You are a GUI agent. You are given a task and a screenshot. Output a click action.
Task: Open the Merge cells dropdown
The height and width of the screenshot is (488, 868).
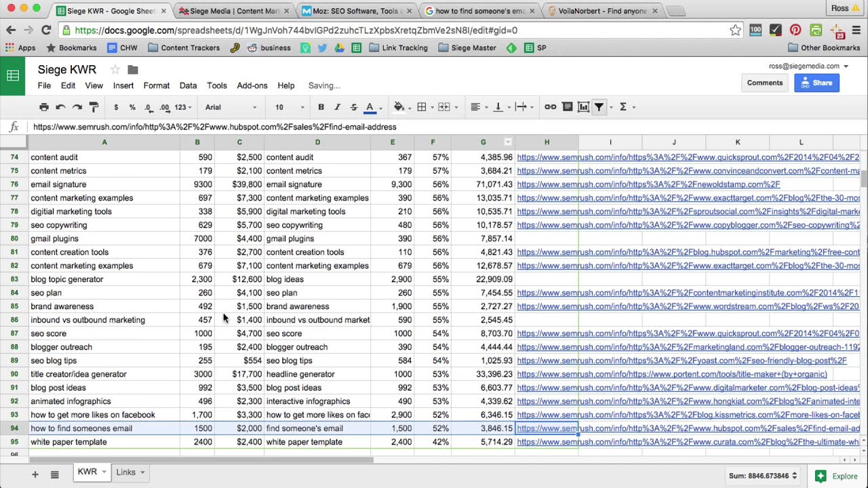pos(447,107)
